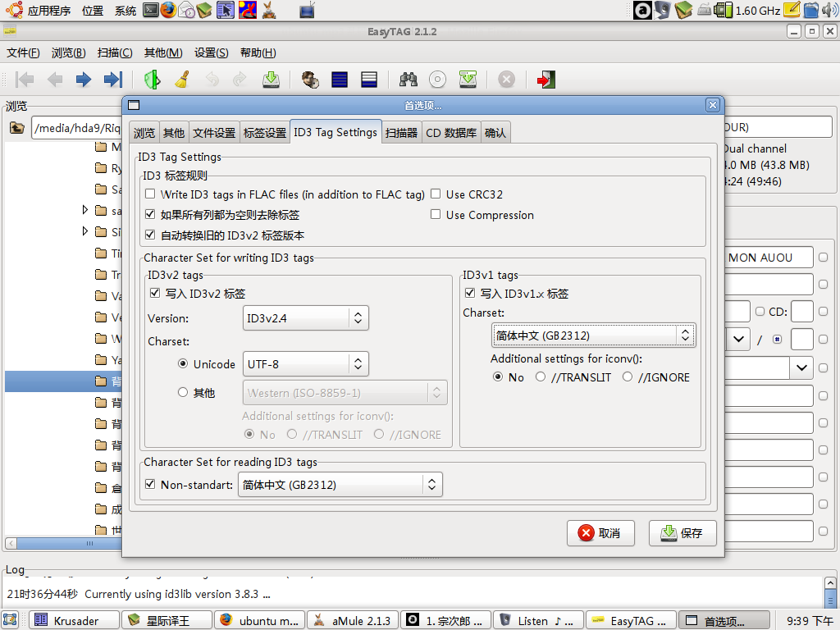Switch to aMule 2.1.3 taskbar button
The width and height of the screenshot is (840, 630).
353,620
